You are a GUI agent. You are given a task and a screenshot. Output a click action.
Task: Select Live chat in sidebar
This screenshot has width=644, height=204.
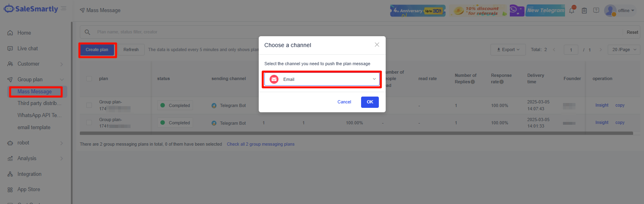pos(27,48)
